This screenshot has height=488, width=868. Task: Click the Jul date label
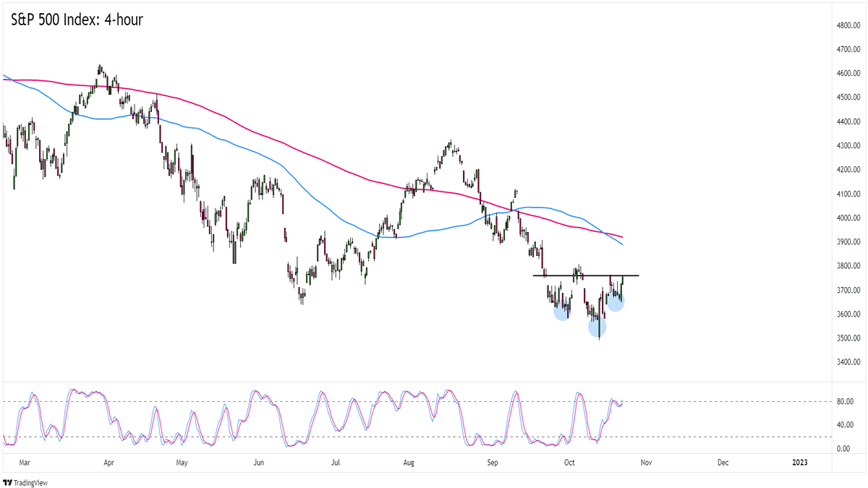pyautogui.click(x=335, y=462)
